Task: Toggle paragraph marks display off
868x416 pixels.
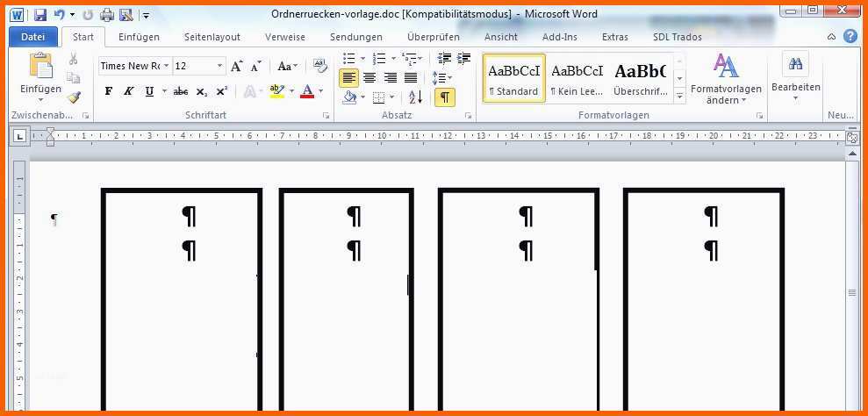Action: pos(445,97)
